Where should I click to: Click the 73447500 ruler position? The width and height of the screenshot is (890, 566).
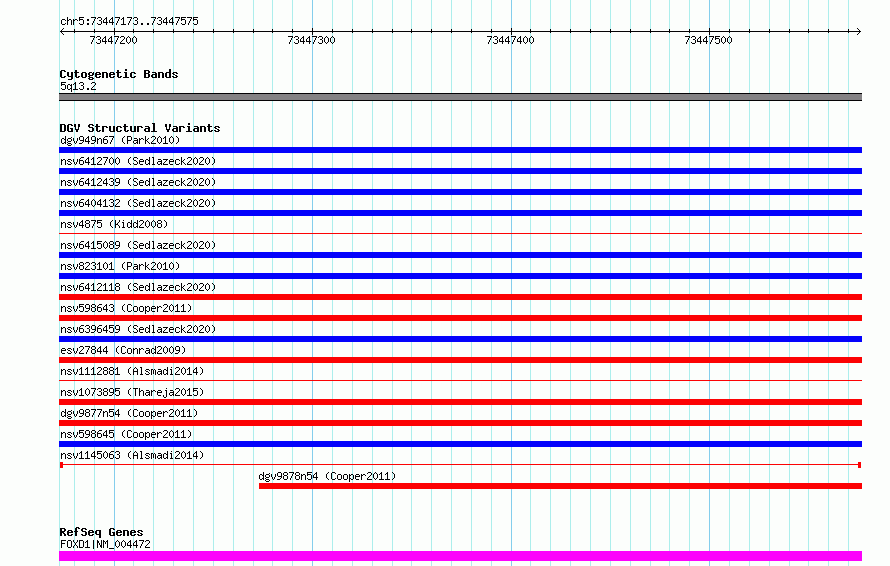(708, 40)
